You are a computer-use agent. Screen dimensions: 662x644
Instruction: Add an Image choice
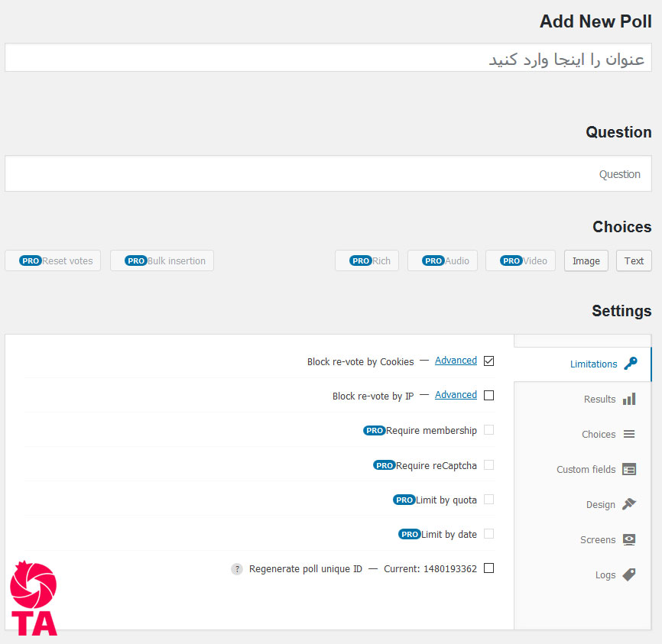click(586, 261)
